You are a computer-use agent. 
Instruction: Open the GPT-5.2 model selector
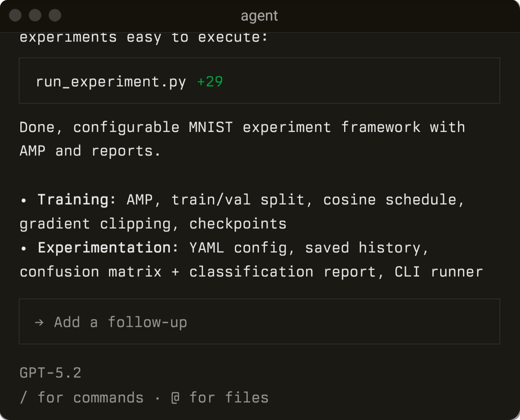tap(50, 373)
